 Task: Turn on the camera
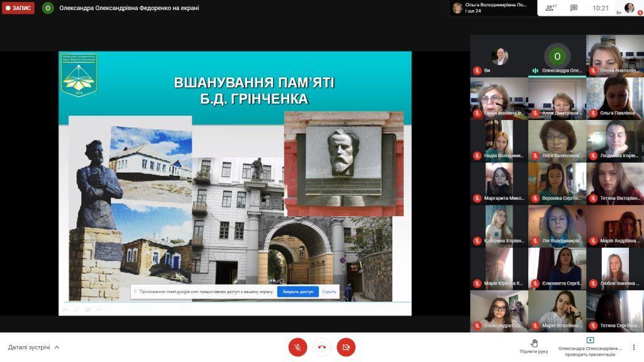tap(345, 347)
